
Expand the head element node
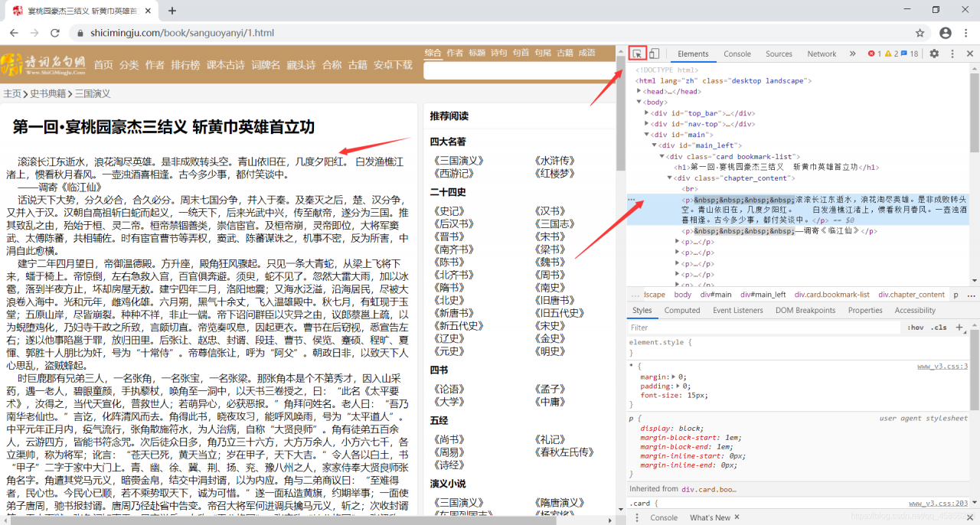(639, 92)
